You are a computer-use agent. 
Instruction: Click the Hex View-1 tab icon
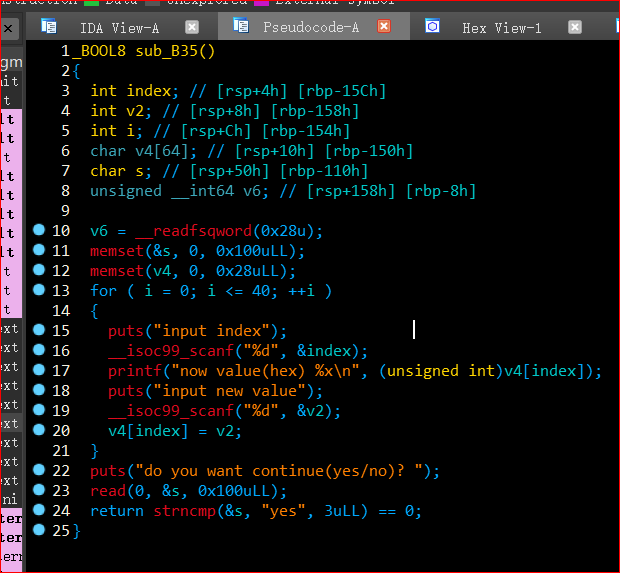pos(432,27)
